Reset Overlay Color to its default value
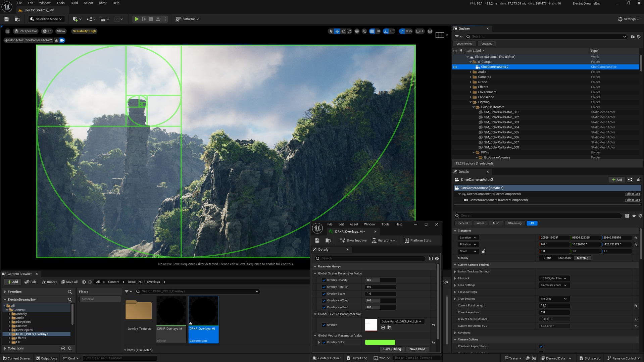The width and height of the screenshot is (644, 362). click(433, 343)
